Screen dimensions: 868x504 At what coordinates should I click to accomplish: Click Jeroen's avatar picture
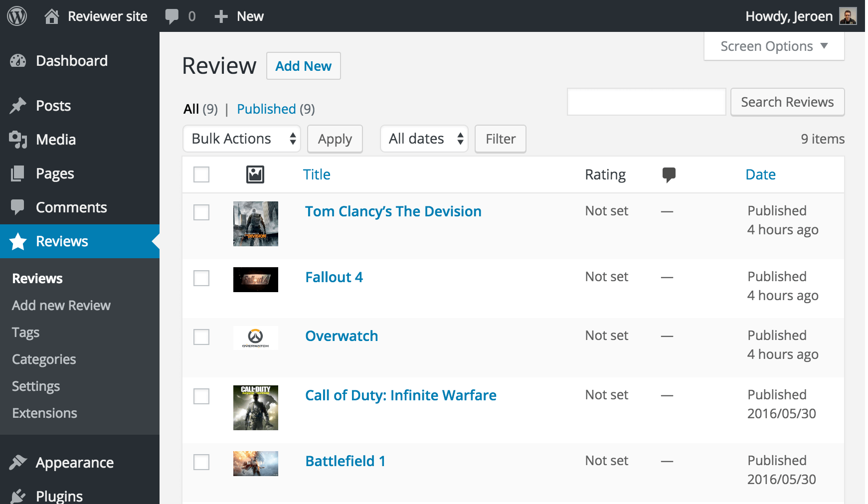[x=848, y=16]
